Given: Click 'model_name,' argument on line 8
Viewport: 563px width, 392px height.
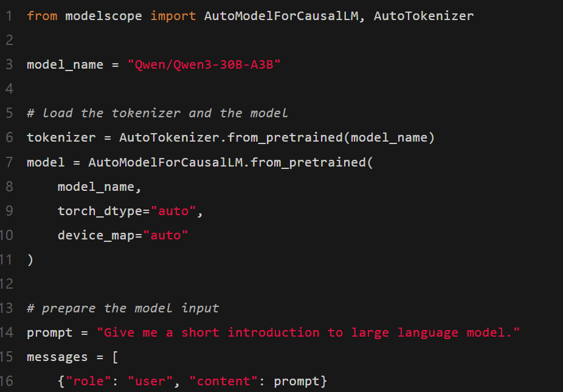Looking at the screenshot, I should [x=100, y=187].
